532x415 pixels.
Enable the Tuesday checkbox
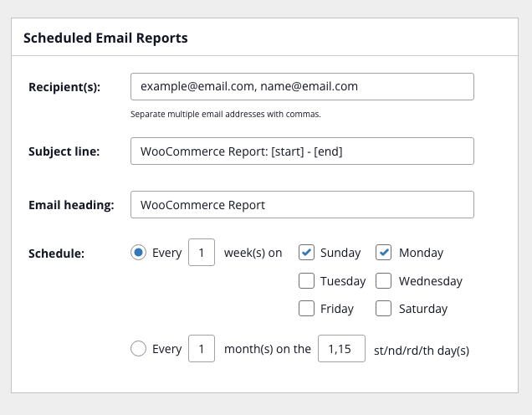click(307, 281)
